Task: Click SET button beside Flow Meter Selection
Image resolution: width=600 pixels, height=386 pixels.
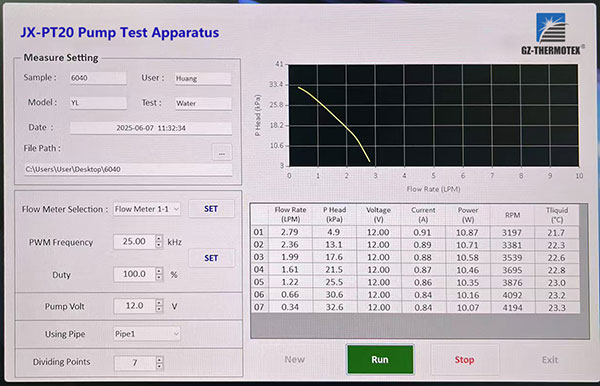Action: click(x=211, y=209)
